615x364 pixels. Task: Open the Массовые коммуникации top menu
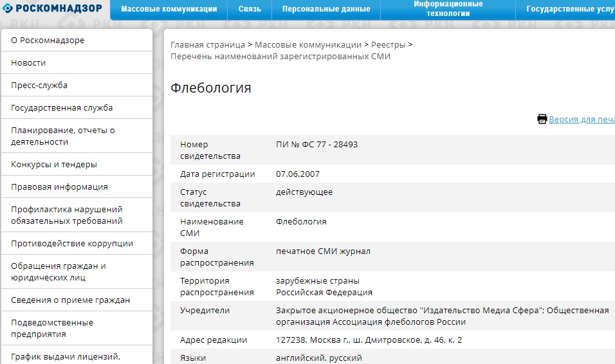pyautogui.click(x=169, y=9)
